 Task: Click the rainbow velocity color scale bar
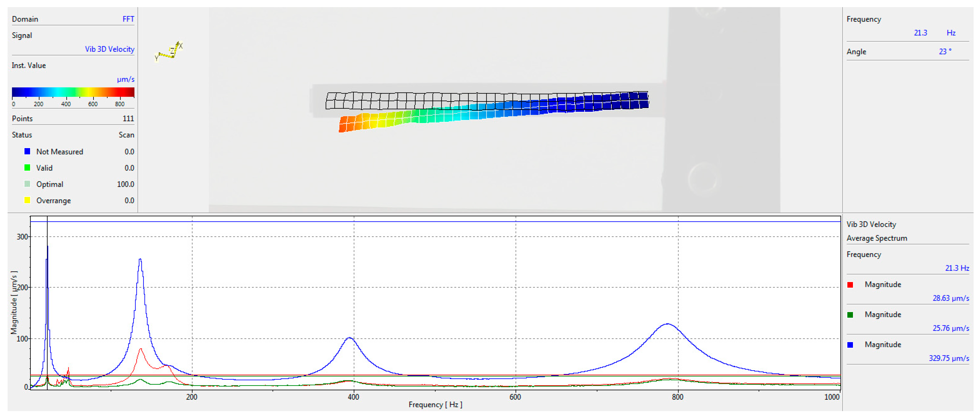(x=73, y=92)
